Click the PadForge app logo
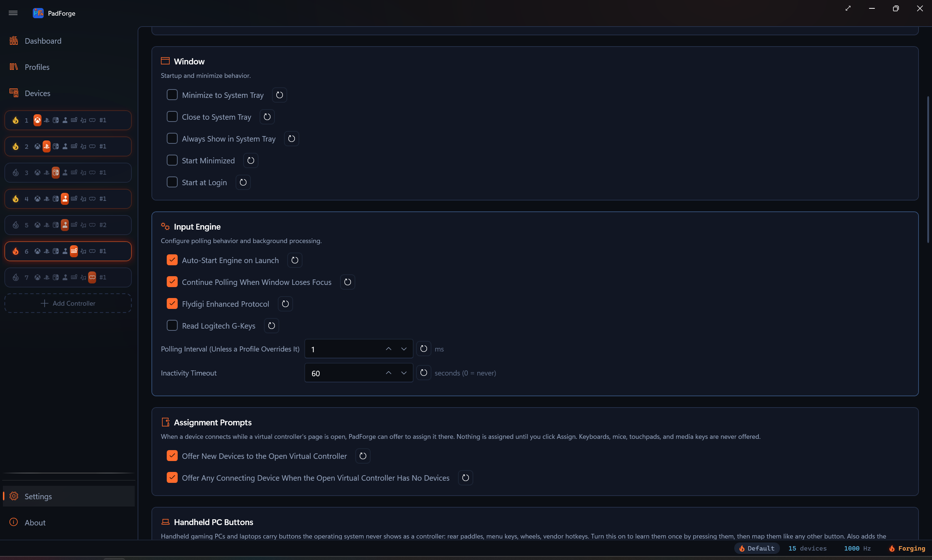 click(38, 13)
